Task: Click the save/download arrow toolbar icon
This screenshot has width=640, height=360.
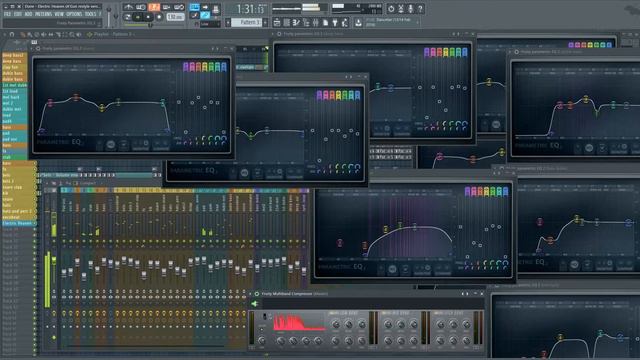Action: (x=358, y=23)
